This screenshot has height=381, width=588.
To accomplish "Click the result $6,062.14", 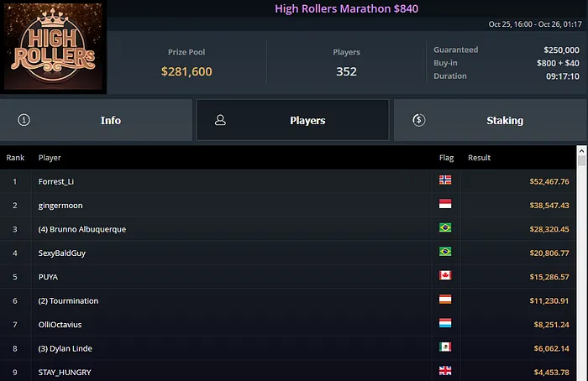I will (x=552, y=348).
